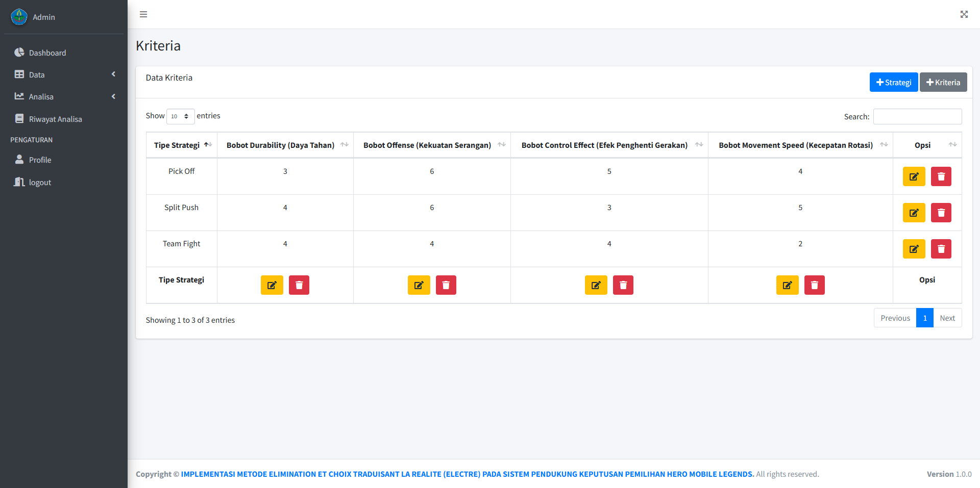Click the fullscreen expand icon
This screenshot has width=980, height=488.
click(964, 14)
